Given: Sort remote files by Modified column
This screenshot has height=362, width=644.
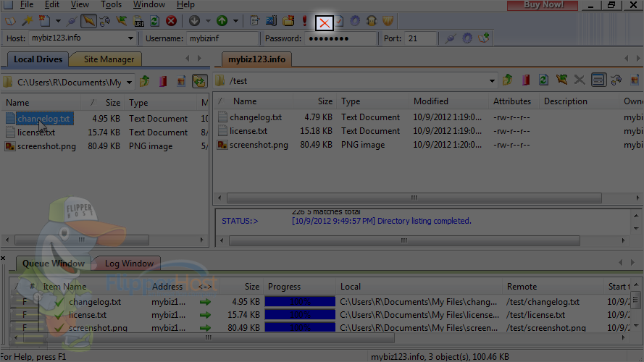Looking at the screenshot, I should [x=448, y=101].
